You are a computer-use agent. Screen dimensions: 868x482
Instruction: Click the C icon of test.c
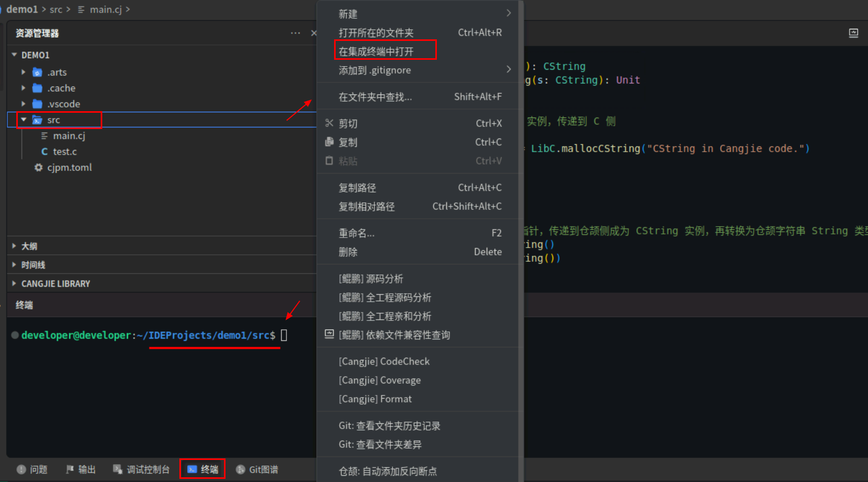click(x=45, y=152)
